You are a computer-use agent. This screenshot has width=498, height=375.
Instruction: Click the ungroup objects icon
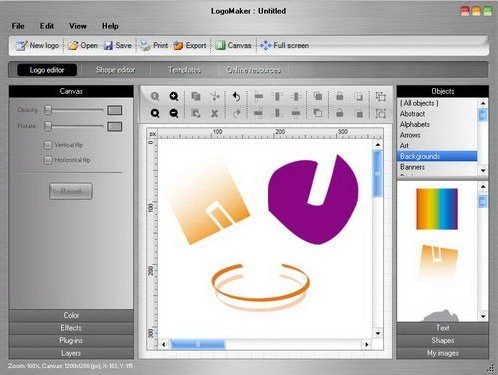pyautogui.click(x=380, y=113)
